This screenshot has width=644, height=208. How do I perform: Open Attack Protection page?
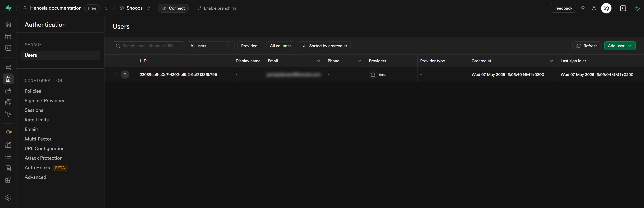(44, 158)
